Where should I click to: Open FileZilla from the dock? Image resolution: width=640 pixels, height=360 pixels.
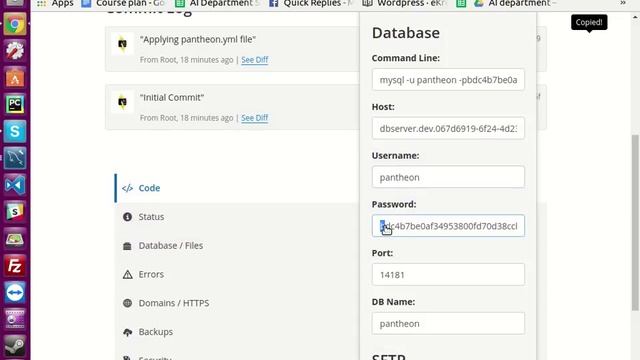coord(15,266)
